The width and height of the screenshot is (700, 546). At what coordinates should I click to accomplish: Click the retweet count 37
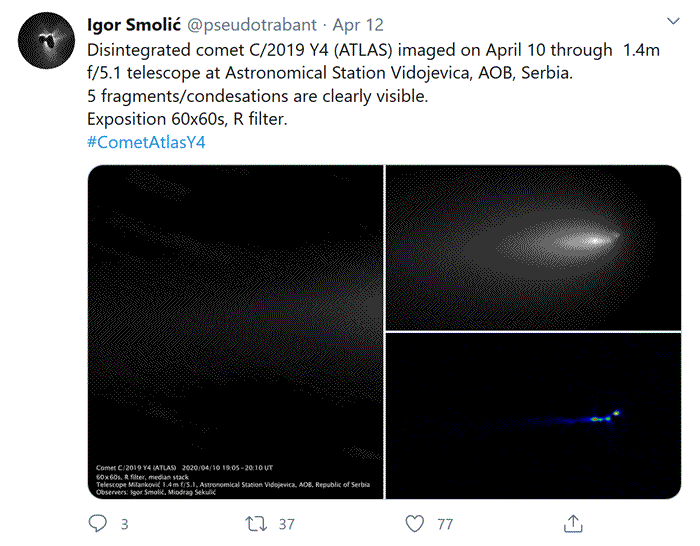pos(286,523)
